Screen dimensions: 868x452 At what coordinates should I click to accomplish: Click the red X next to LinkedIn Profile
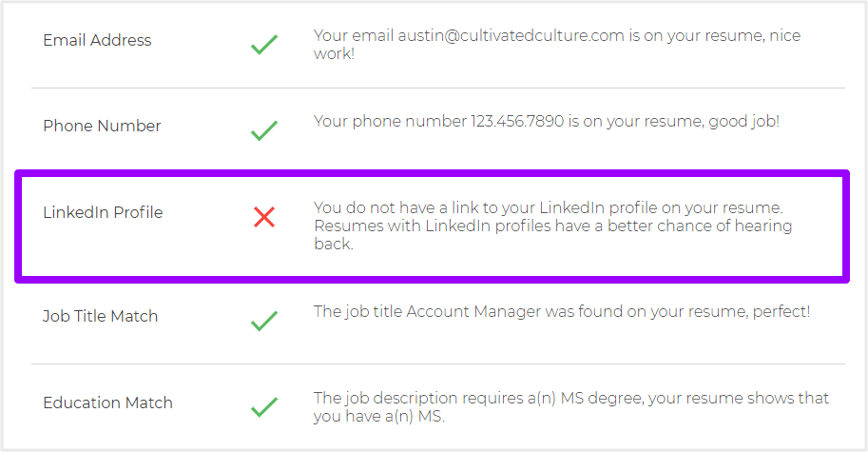[x=264, y=217]
